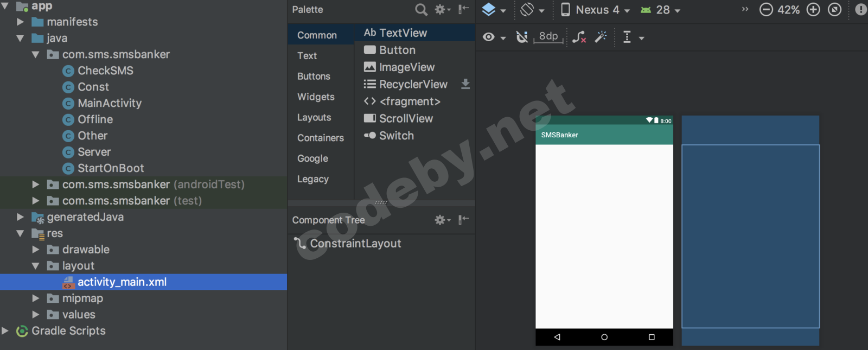Viewport: 868px width, 350px height.
Task: Select the ImageView palette item
Action: [415, 67]
